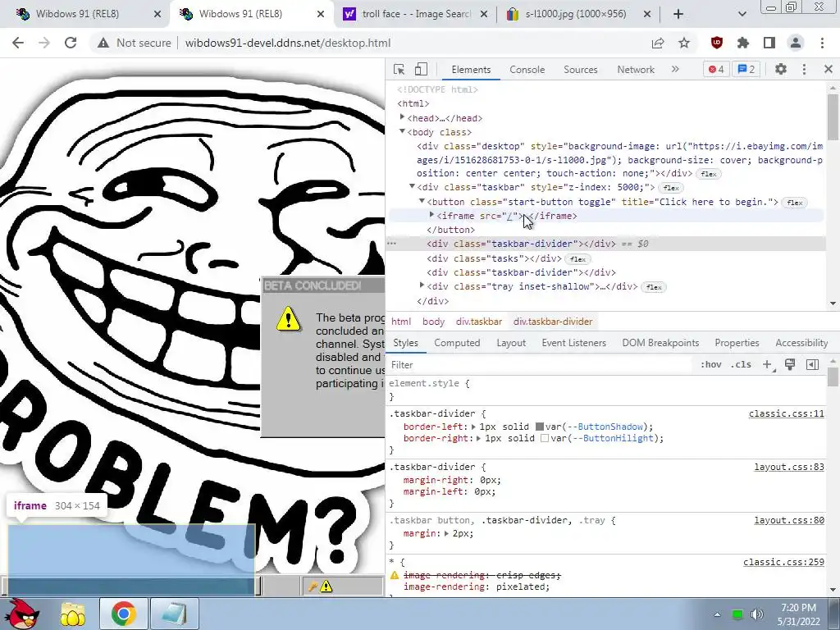Viewport: 840px width, 630px height.
Task: Click the flex badge on tray div
Action: [654, 287]
